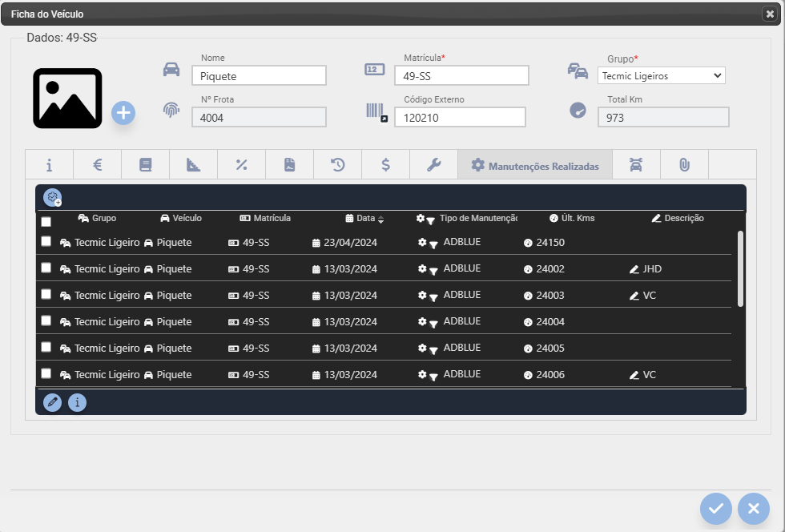Click the info button below table
The width and height of the screenshot is (785, 532).
77,402
